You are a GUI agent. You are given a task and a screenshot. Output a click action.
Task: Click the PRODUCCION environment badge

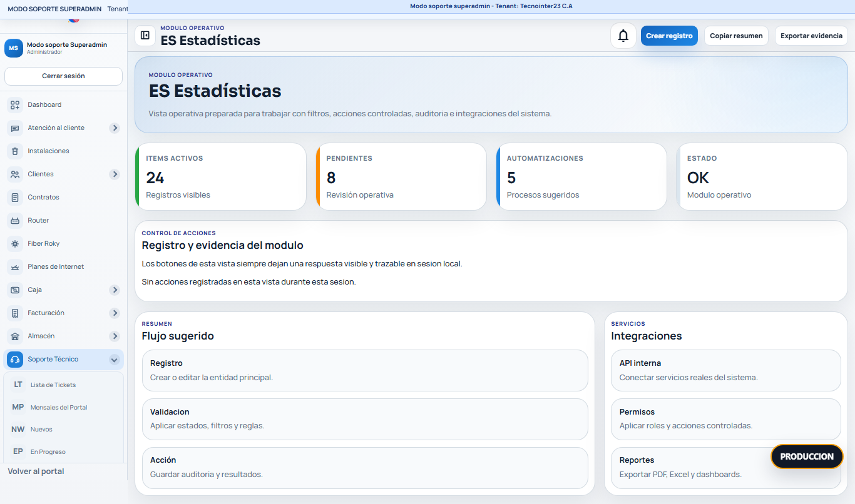[x=807, y=456]
